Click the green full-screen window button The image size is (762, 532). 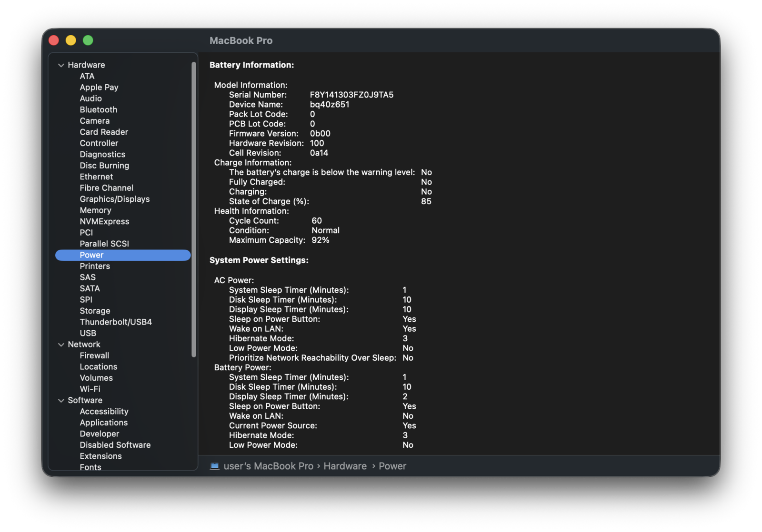(x=88, y=40)
